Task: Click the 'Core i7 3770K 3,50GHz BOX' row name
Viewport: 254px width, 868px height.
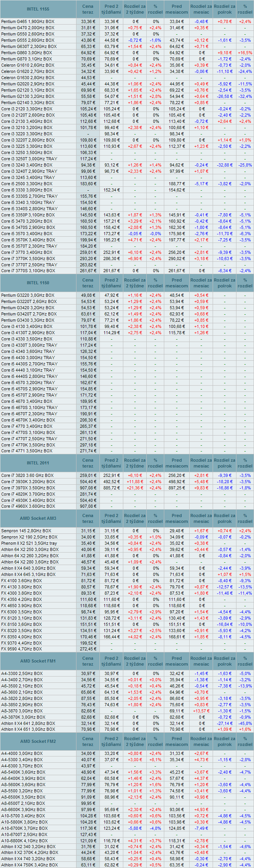Action: click(28, 259)
